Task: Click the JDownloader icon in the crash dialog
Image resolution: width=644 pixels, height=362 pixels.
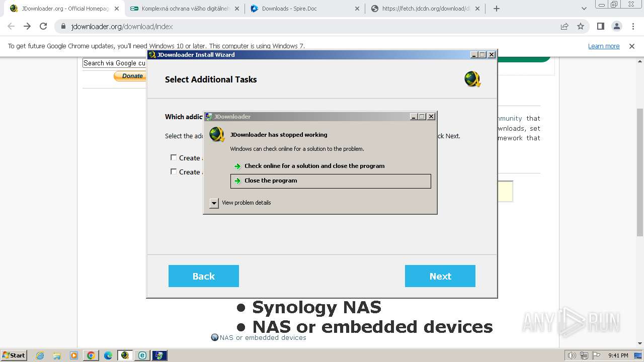Action: 217,134
